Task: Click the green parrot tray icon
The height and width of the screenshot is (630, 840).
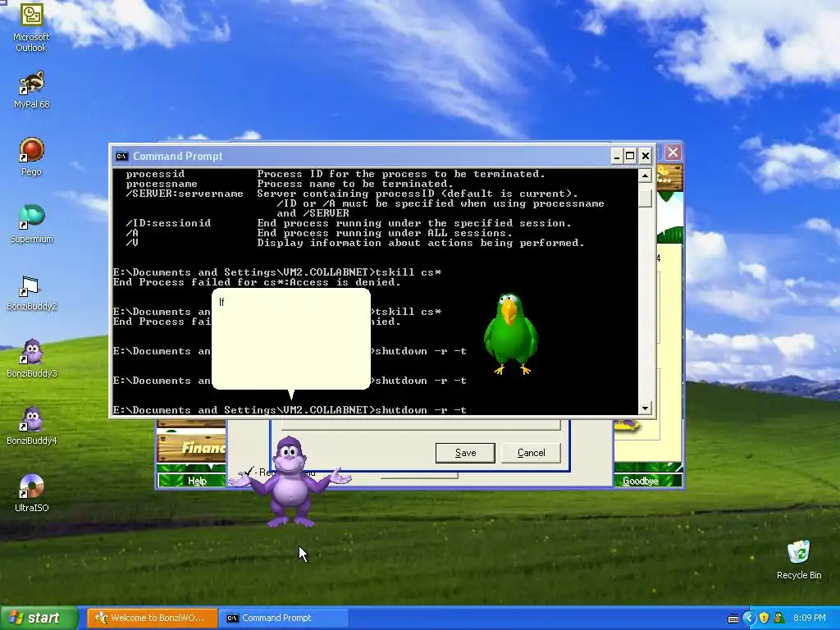Action: 779,618
